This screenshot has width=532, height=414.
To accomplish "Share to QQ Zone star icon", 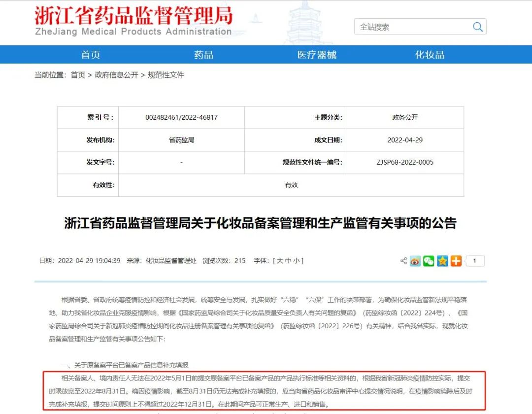I will (442, 261).
